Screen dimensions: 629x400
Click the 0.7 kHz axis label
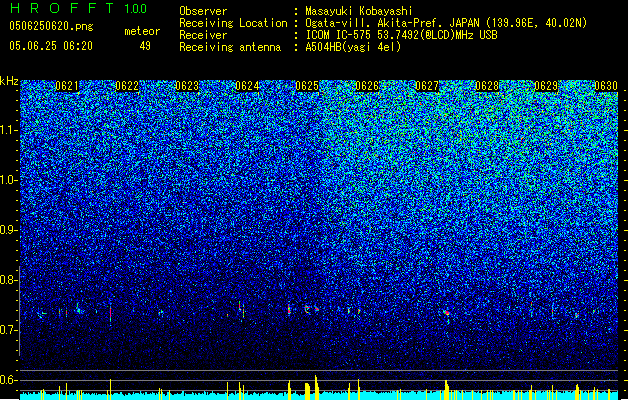point(9,330)
